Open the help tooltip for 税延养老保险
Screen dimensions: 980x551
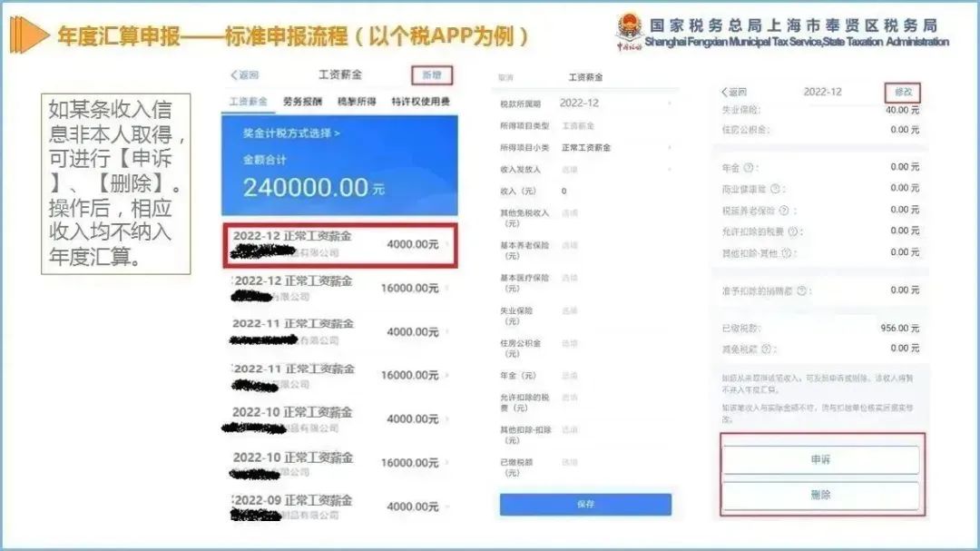784,211
